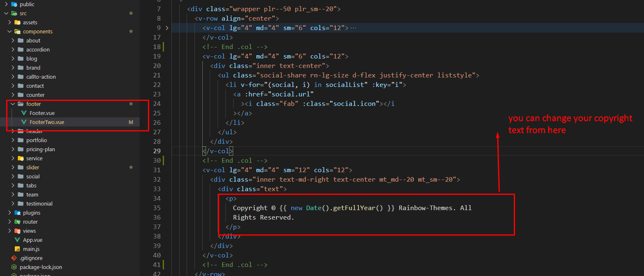Viewport: 644px width, 276px height.
Task: Click the Vue icon next to Footer.vue
Action: tap(24, 113)
